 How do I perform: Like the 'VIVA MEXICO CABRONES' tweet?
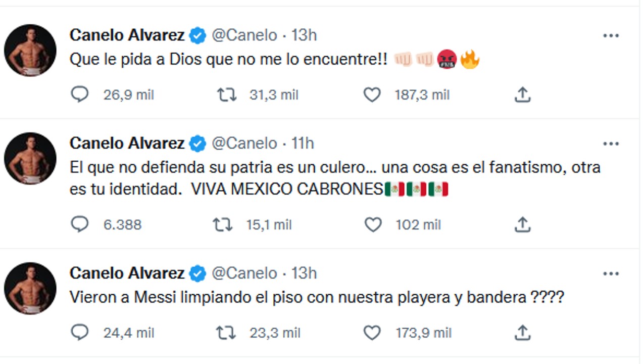pos(373,224)
